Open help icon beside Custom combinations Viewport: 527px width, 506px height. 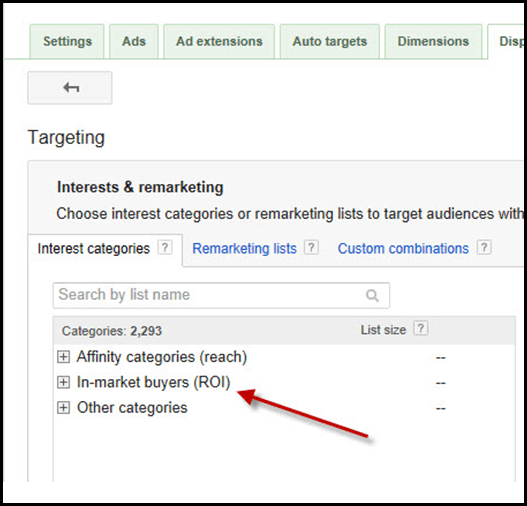tap(484, 248)
